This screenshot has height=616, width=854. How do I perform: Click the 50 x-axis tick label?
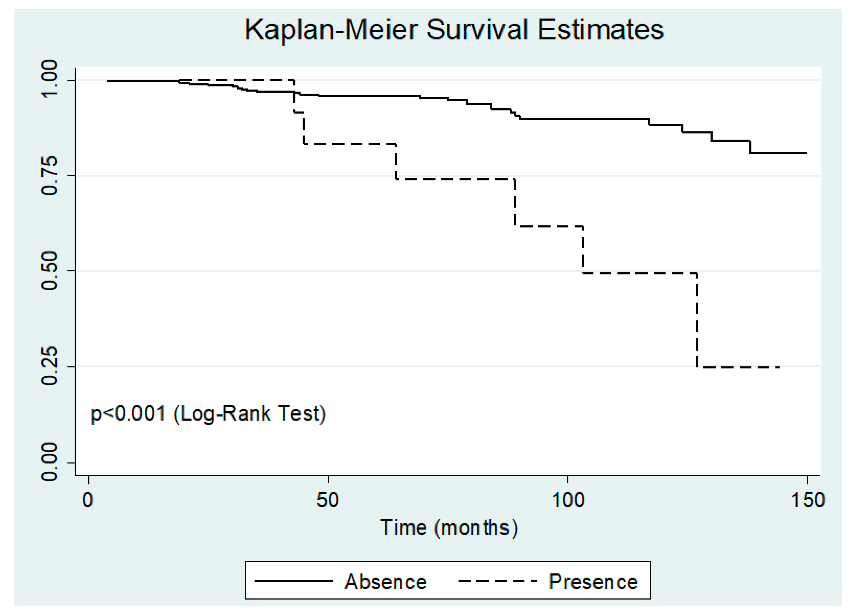328,500
